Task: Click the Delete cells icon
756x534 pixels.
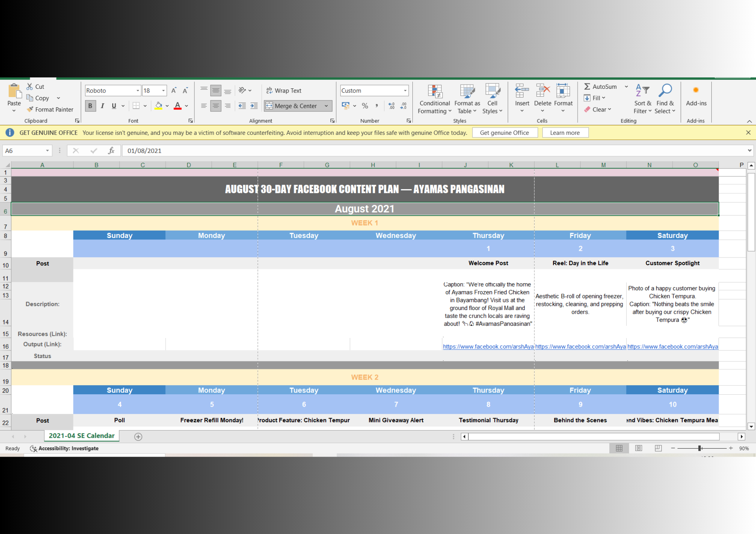Action: click(543, 91)
